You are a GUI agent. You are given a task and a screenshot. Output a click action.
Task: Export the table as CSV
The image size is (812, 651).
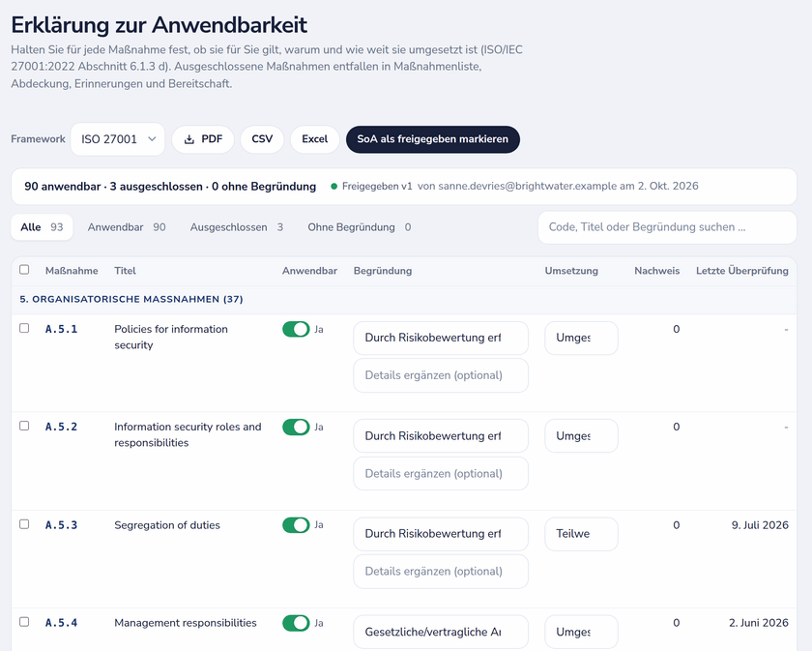(262, 139)
